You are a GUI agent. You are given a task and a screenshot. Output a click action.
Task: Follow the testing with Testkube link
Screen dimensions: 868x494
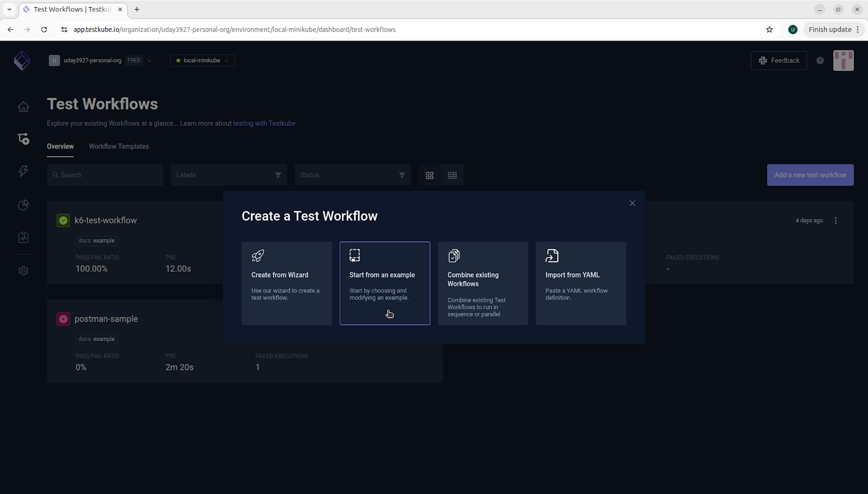click(264, 124)
